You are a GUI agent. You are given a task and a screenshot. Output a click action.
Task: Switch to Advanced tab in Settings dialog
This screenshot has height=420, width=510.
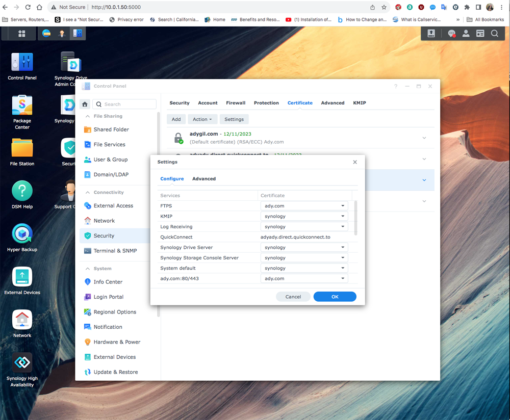[204, 179]
